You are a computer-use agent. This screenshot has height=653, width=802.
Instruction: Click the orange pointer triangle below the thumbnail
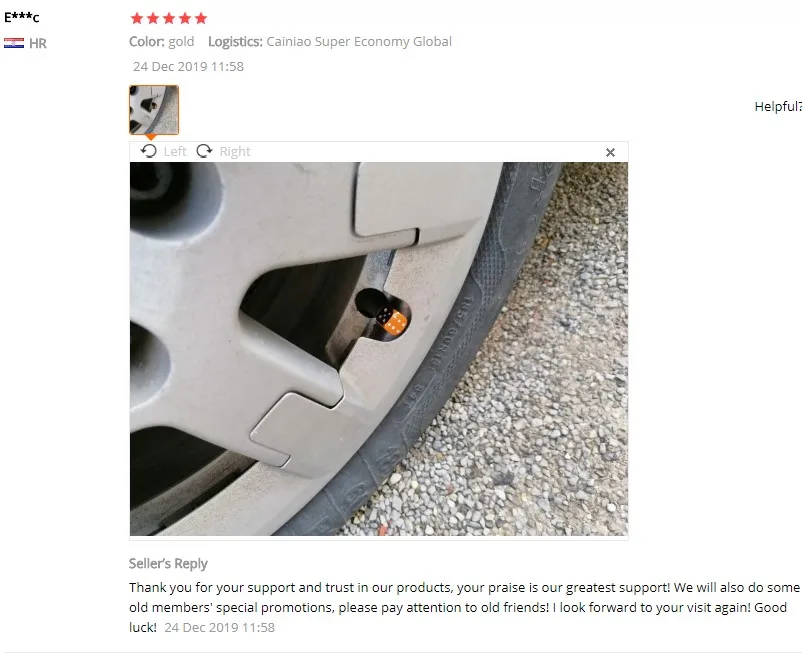click(150, 137)
